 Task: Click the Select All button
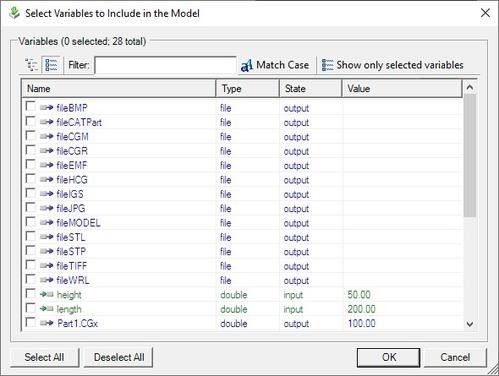coord(44,357)
